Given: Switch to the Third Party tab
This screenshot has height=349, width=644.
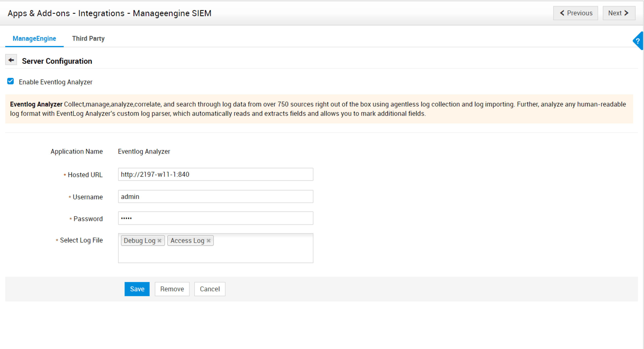Looking at the screenshot, I should coord(88,39).
